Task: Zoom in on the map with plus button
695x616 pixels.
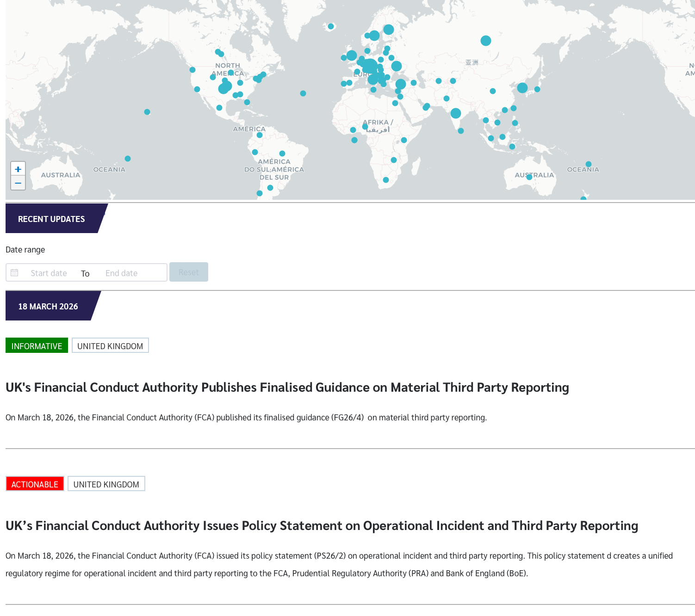Action: click(18, 169)
